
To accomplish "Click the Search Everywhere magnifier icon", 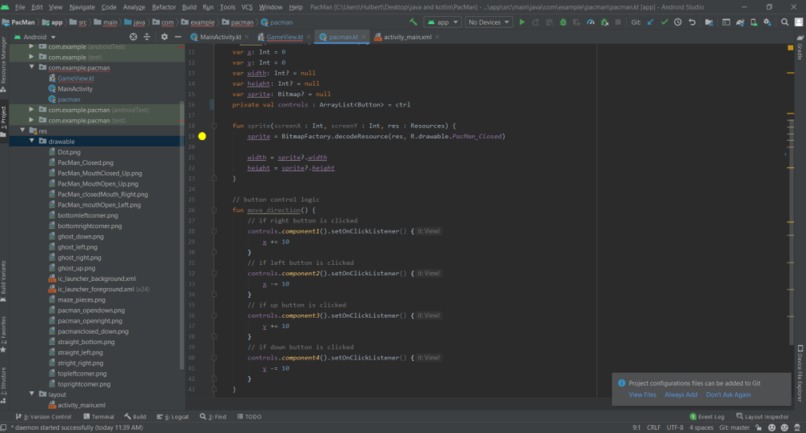I will click(x=784, y=22).
